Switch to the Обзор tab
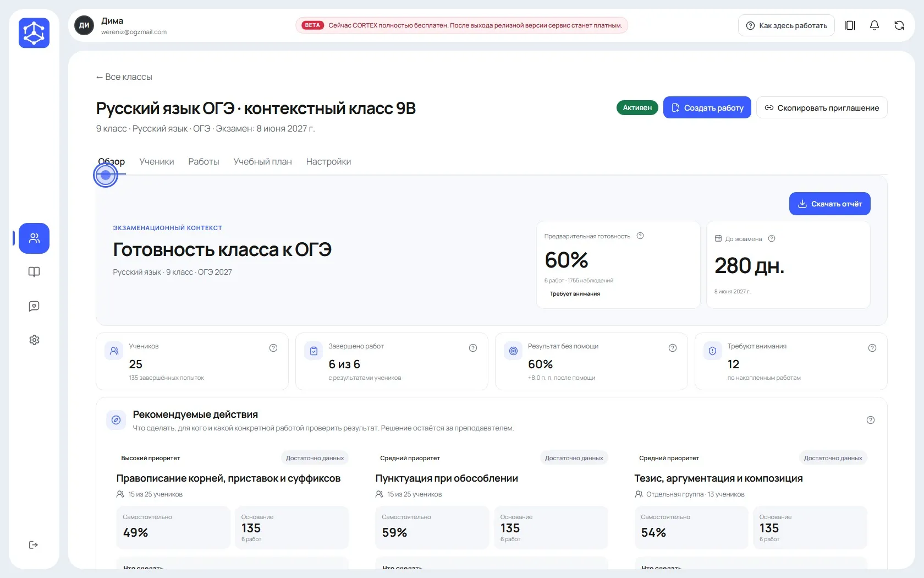This screenshot has height=578, width=924. click(112, 162)
